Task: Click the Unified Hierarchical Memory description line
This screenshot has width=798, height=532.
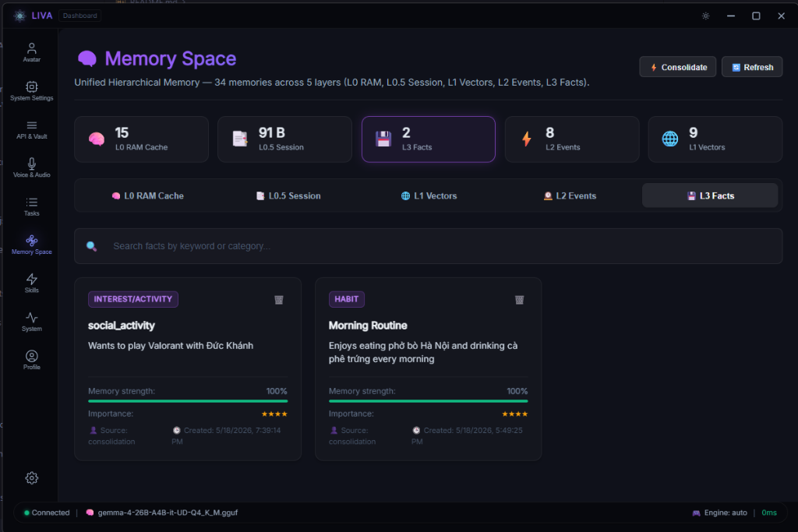Action: pyautogui.click(x=332, y=83)
